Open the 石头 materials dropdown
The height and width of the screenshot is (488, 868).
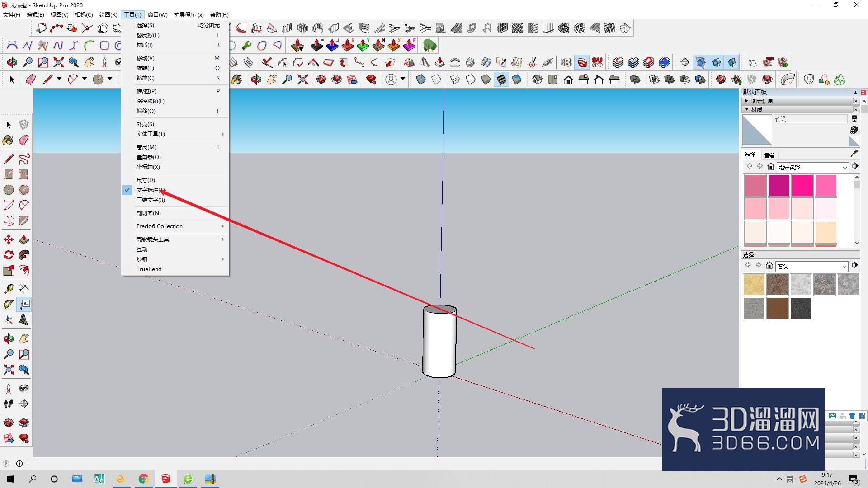coord(811,267)
